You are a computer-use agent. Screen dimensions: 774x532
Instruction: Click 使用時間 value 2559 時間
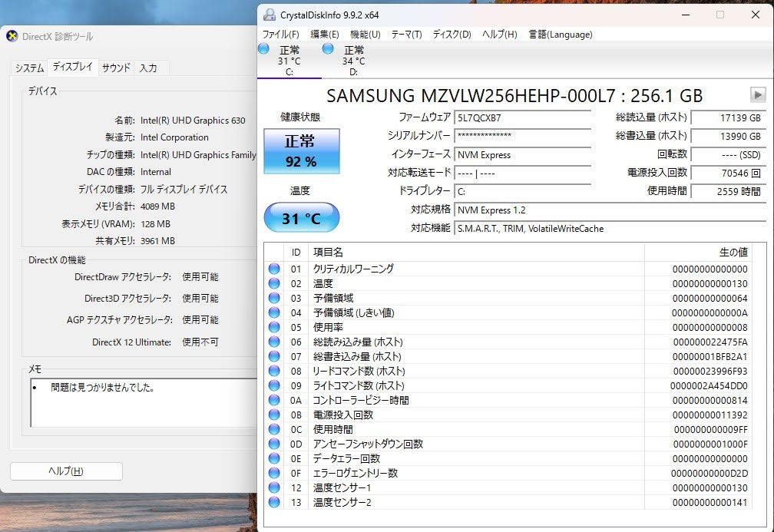728,191
